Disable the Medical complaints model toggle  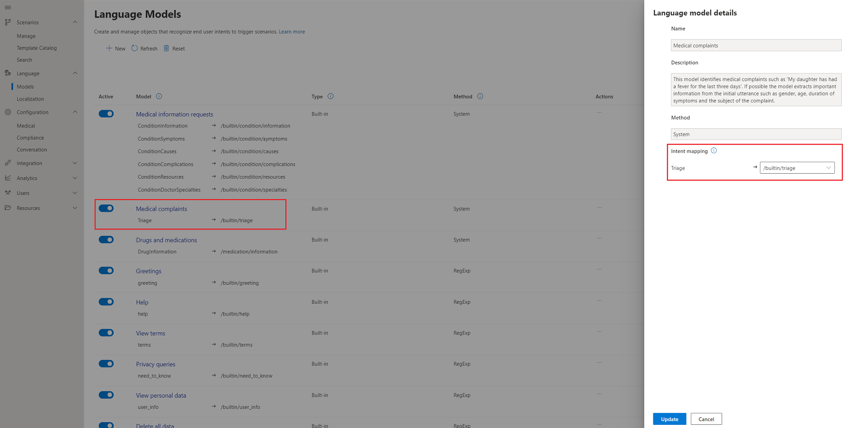[106, 208]
